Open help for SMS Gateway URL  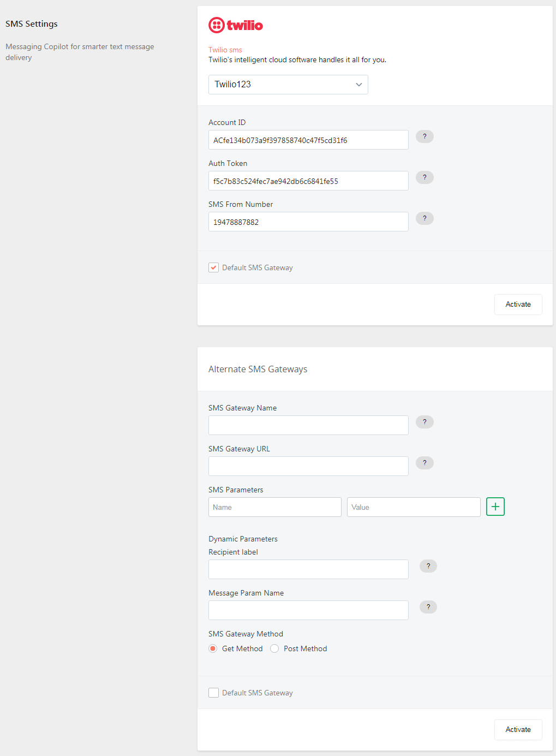pyautogui.click(x=425, y=463)
